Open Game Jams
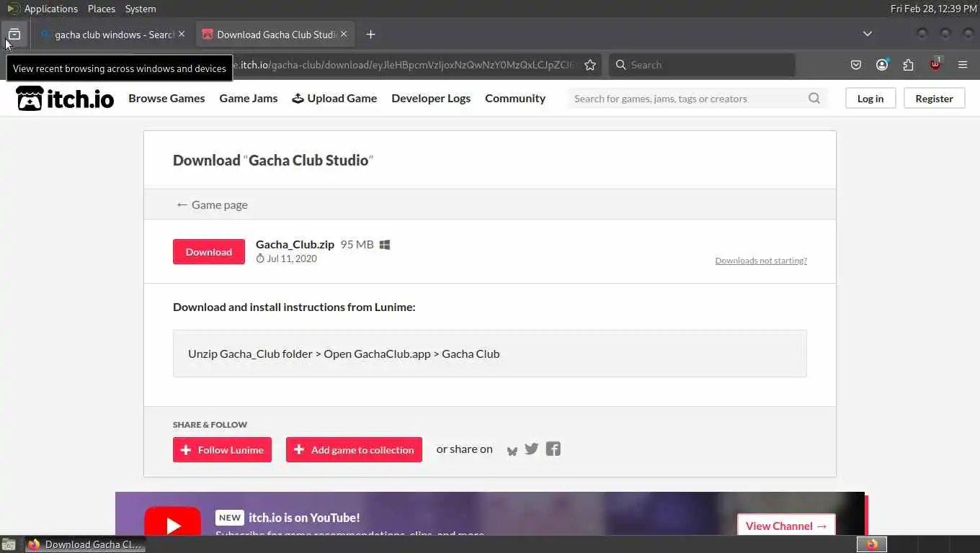Image resolution: width=980 pixels, height=553 pixels. click(x=249, y=98)
